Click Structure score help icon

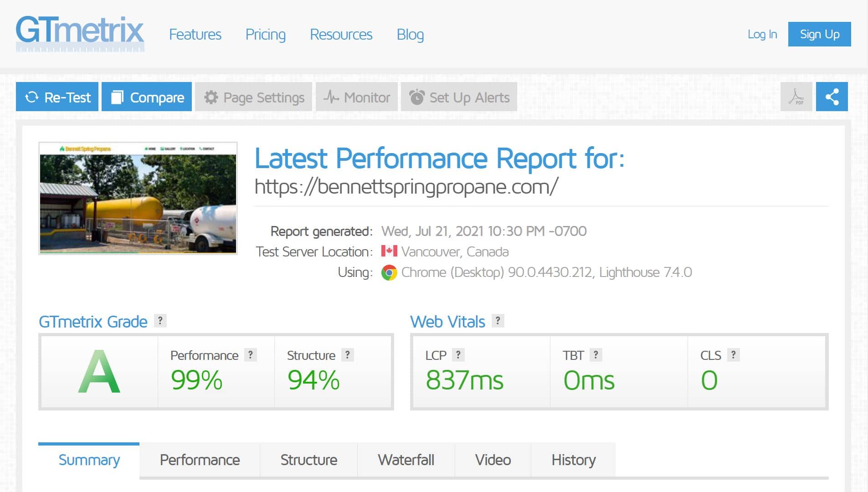click(x=347, y=355)
